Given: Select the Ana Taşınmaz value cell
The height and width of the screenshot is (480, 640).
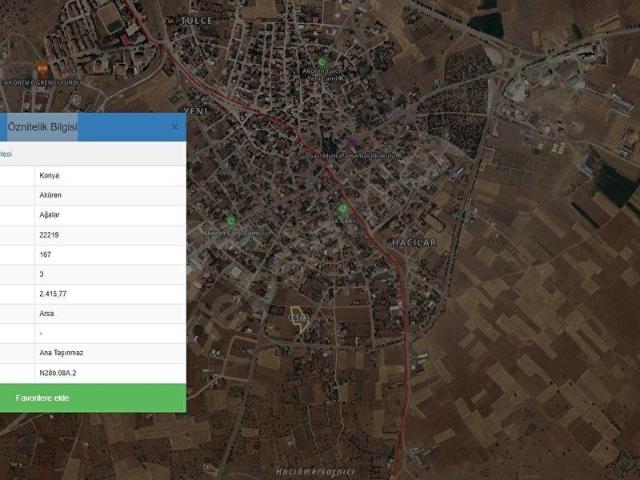Looking at the screenshot, I should point(110,353).
